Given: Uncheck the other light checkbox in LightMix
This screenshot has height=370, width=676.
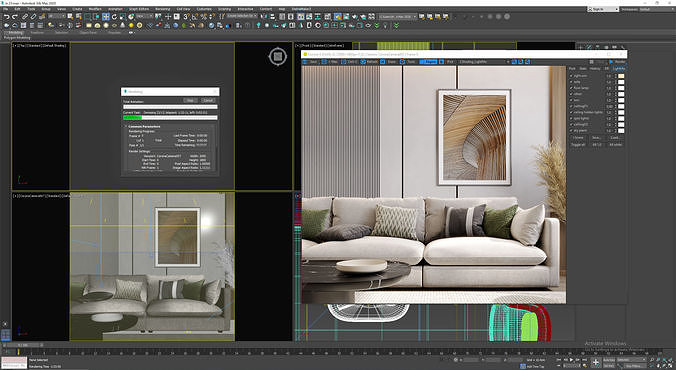Looking at the screenshot, I should 572,94.
